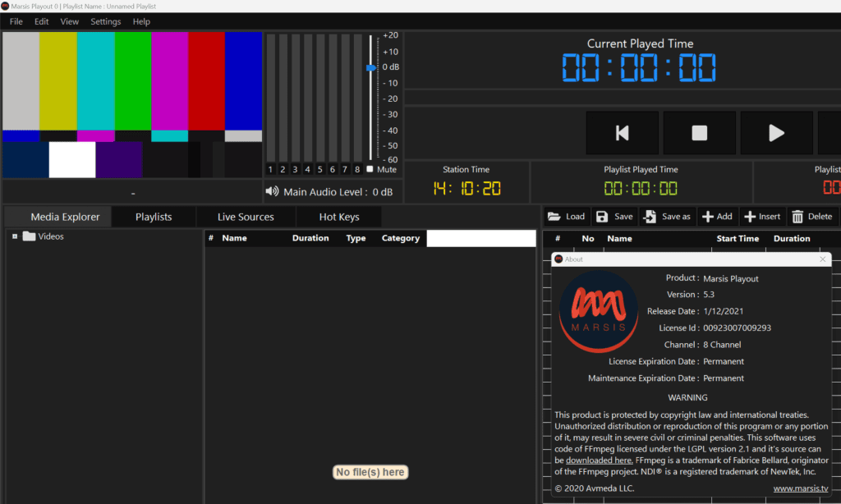Open the downloaded here link
841x504 pixels.
(599, 460)
